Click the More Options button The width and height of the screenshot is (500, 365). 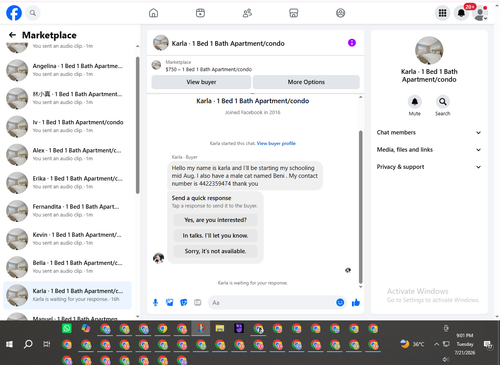[x=306, y=82]
